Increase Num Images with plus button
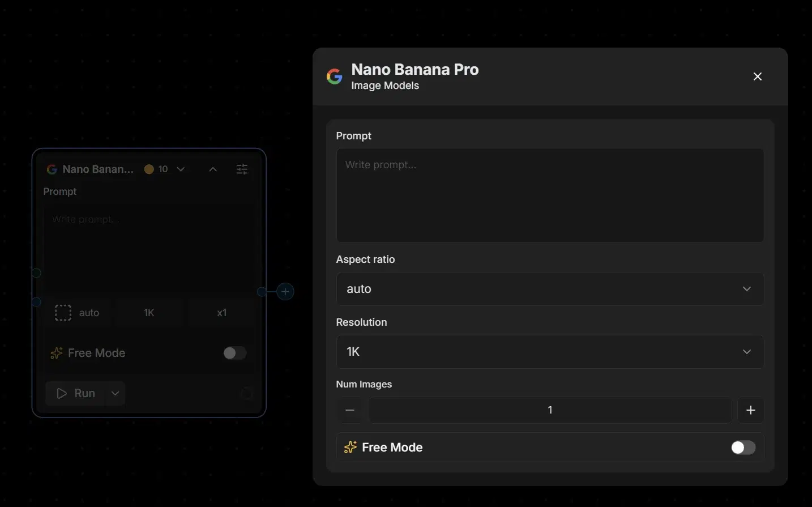 click(751, 410)
